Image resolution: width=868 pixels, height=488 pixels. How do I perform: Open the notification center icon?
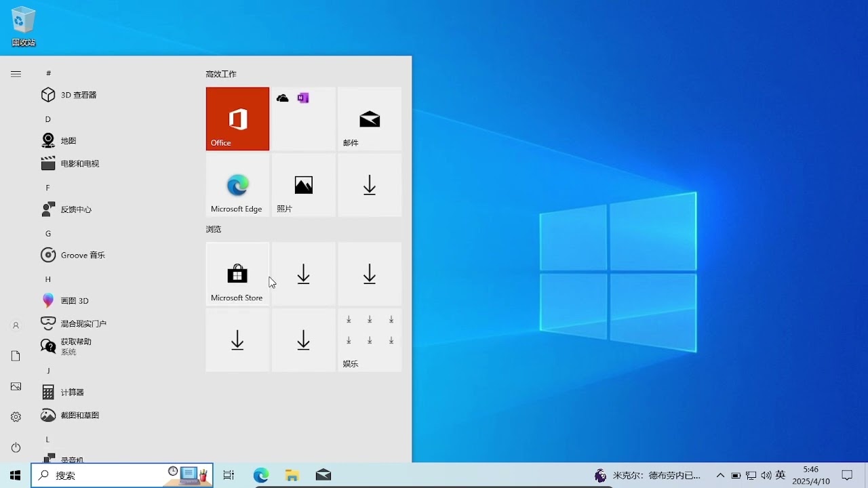pos(847,475)
